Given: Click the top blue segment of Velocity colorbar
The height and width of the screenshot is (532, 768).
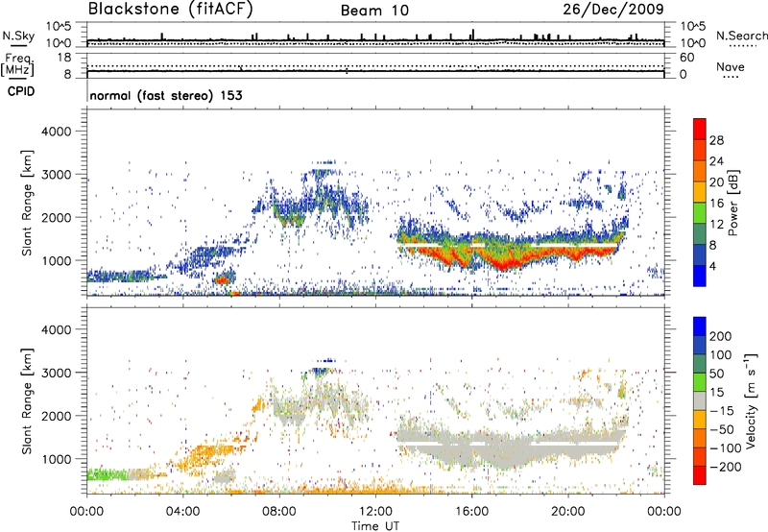Looking at the screenshot, I should (x=700, y=326).
